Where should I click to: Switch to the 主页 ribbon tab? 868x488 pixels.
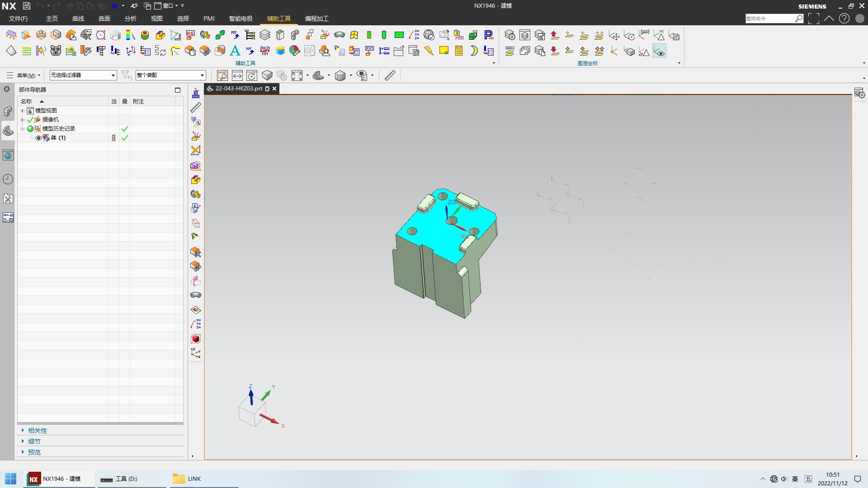[x=52, y=19]
